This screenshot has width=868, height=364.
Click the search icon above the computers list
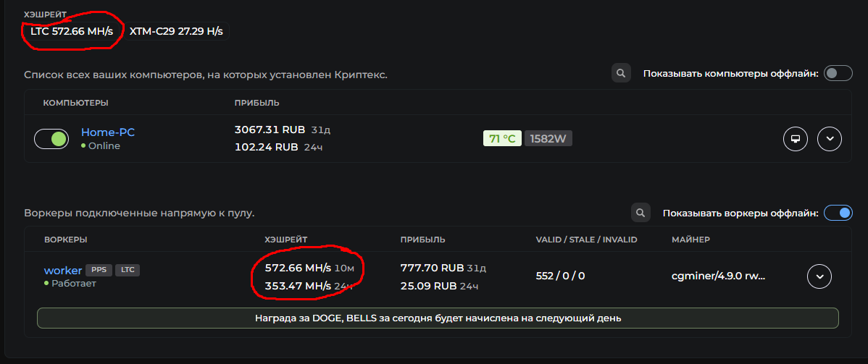pos(621,73)
